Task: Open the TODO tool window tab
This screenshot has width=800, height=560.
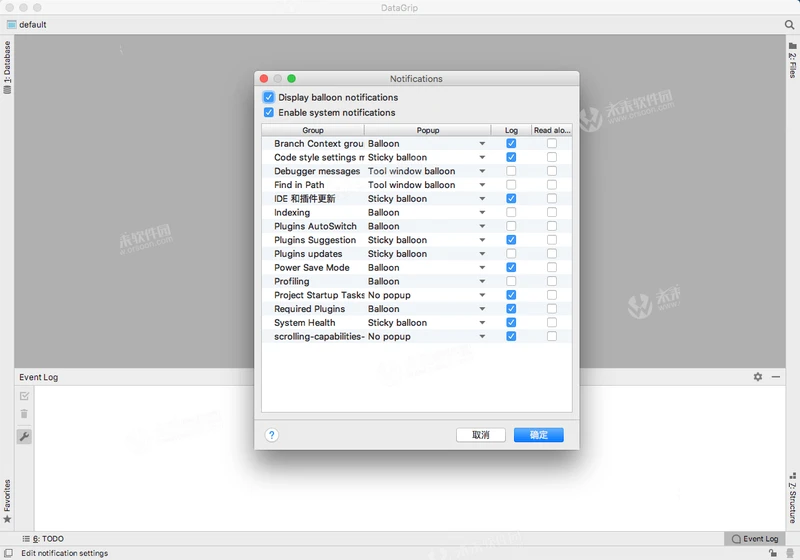Action: tap(43, 539)
